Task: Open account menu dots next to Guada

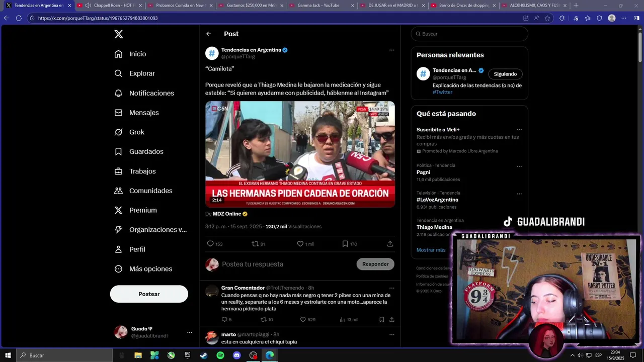Action: pyautogui.click(x=190, y=332)
